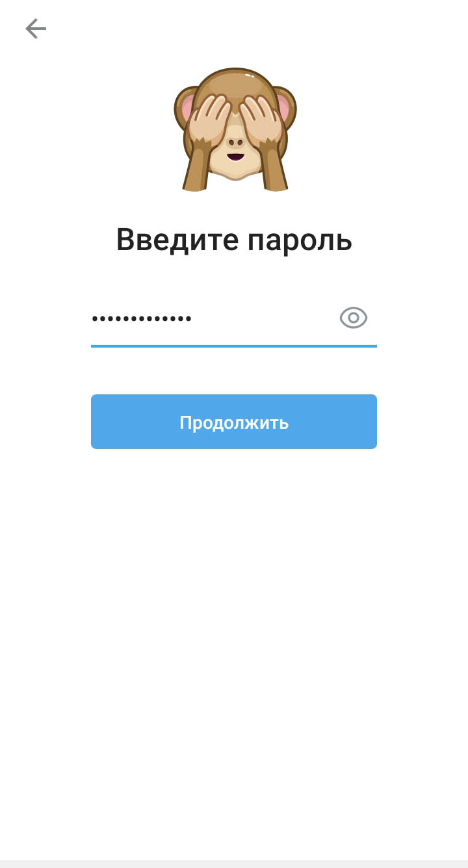Tap the monkey's right ear
This screenshot has height=868, width=468.
[285, 108]
